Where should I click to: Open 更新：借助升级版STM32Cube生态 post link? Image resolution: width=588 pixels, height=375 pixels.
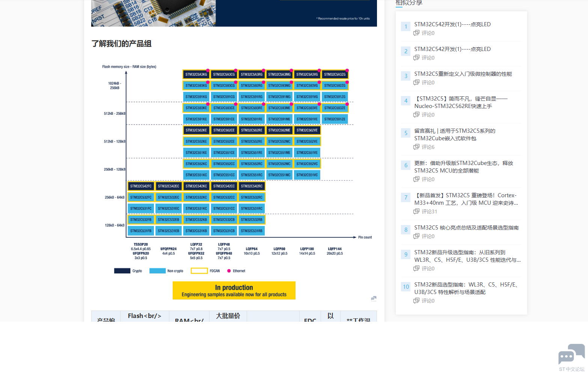point(464,167)
